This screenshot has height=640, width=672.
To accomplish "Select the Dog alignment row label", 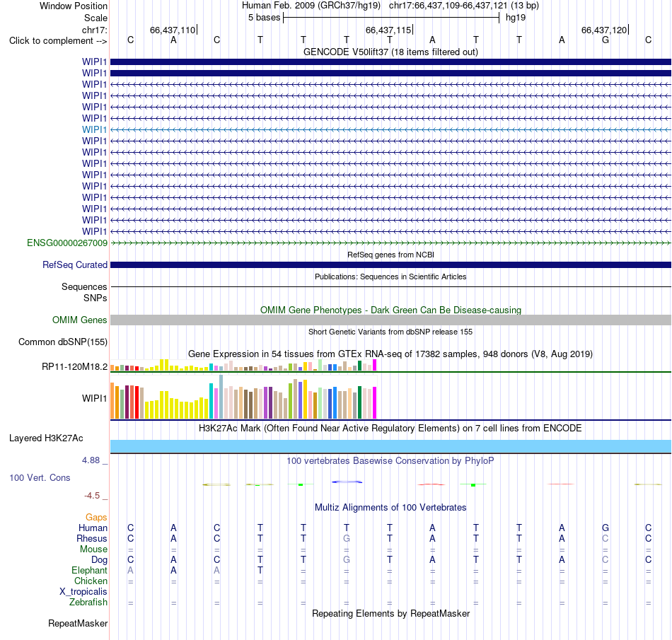I will click(99, 560).
